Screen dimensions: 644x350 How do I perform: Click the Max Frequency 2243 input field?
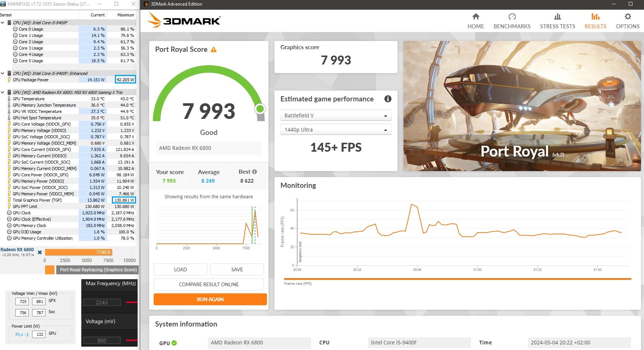102,302
